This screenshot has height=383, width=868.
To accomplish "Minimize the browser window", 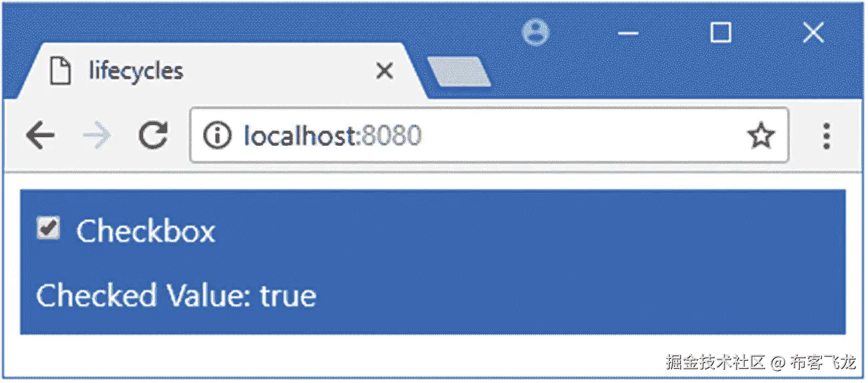I will 628,33.
